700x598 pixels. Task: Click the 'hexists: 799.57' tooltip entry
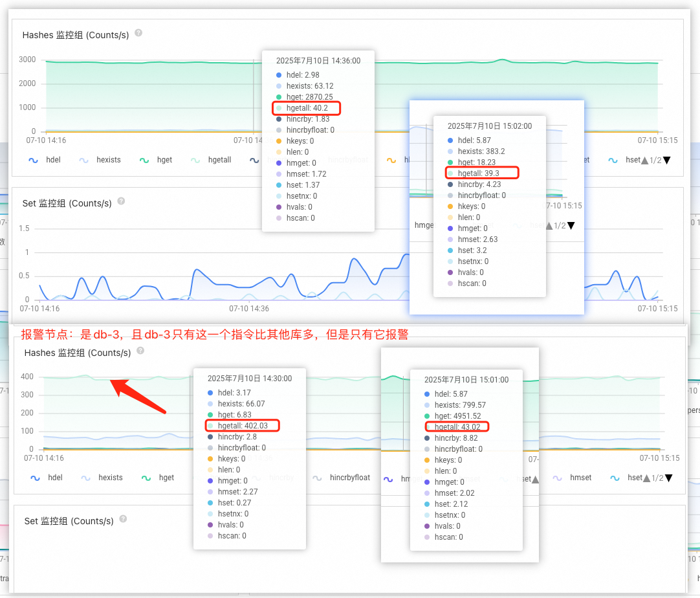click(455, 405)
